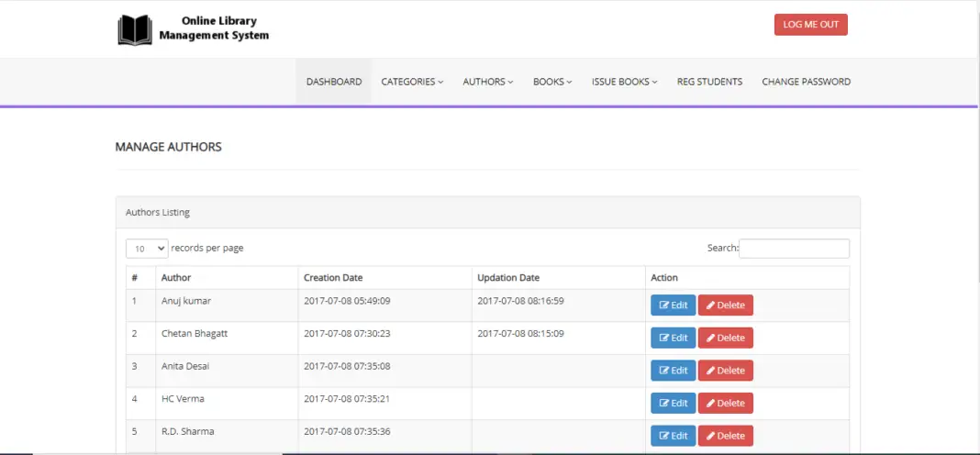Sort table by Author column header
Image resolution: width=980 pixels, height=455 pixels.
(x=176, y=278)
